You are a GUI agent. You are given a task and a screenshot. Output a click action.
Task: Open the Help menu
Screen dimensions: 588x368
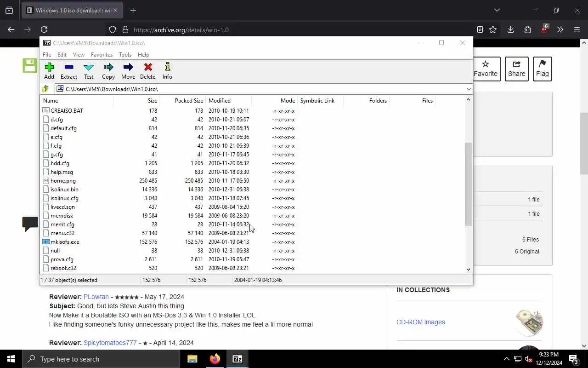pyautogui.click(x=143, y=54)
